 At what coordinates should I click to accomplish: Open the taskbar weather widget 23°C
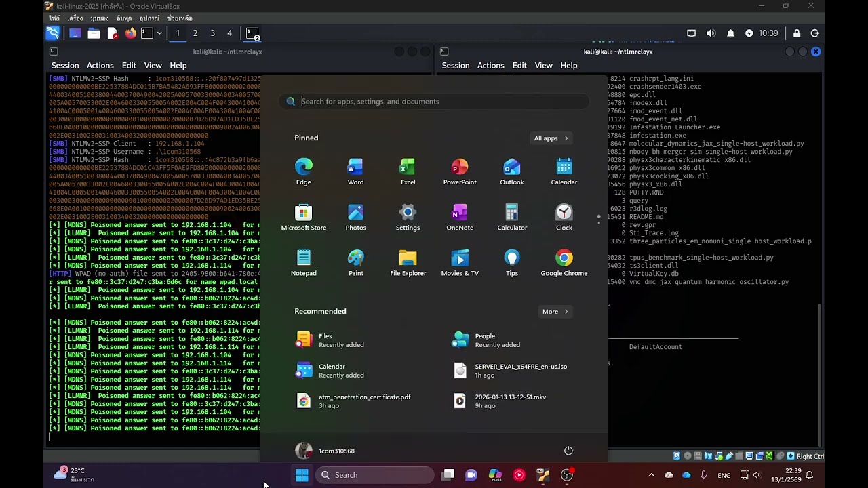point(75,474)
